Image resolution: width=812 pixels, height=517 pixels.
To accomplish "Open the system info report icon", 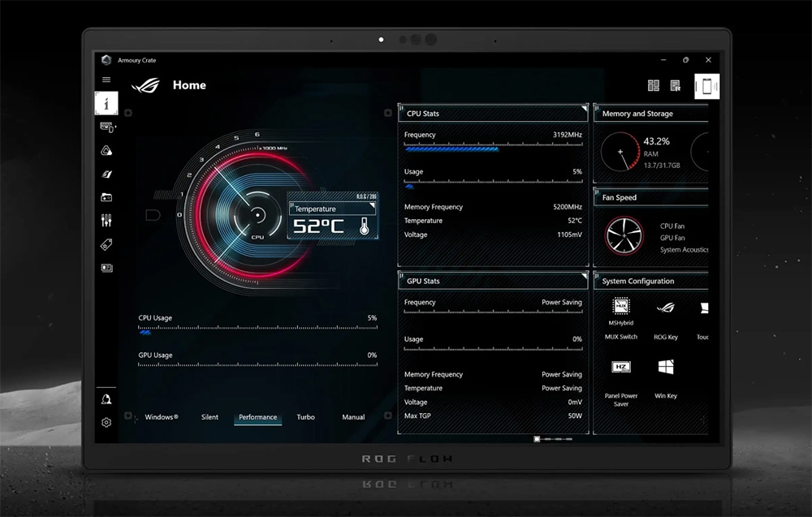I will click(x=676, y=85).
